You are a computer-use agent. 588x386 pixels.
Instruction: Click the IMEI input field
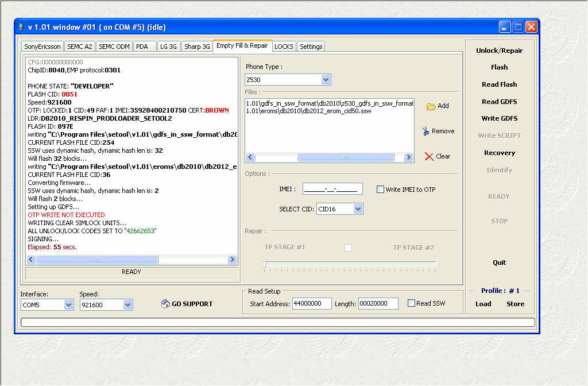(x=332, y=188)
